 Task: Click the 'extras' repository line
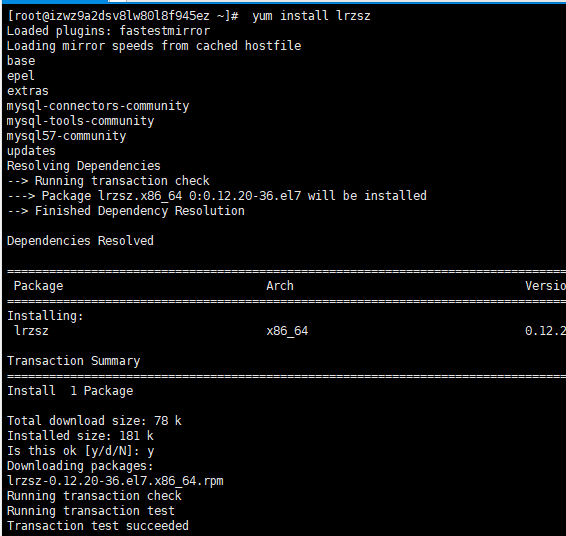pyautogui.click(x=27, y=91)
